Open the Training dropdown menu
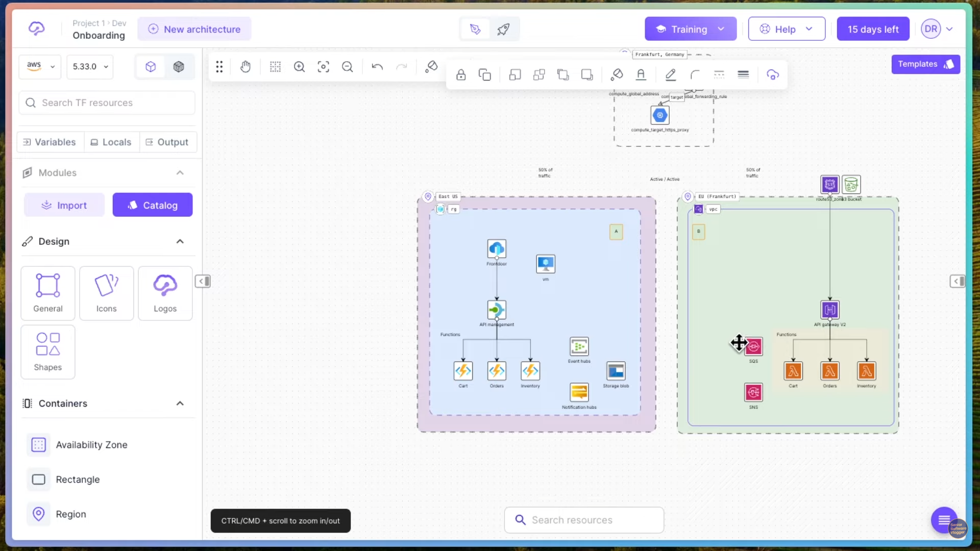Image resolution: width=980 pixels, height=551 pixels. pyautogui.click(x=690, y=29)
